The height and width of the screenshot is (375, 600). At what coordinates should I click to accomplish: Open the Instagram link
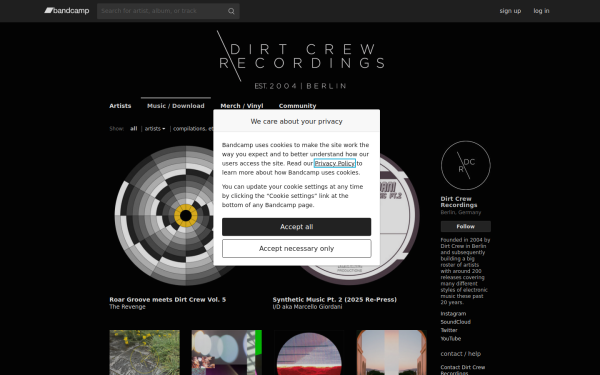(453, 313)
